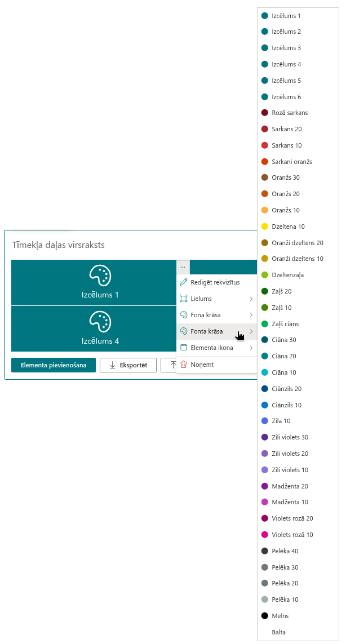This screenshot has height=644, width=346.
Task: Select Fonta krāsa menu entry
Action: point(216,331)
